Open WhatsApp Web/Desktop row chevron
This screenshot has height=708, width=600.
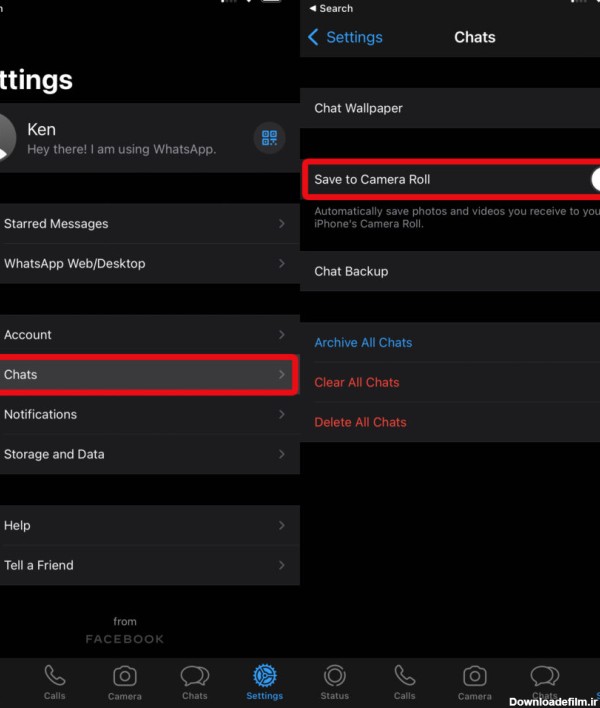pos(282,264)
